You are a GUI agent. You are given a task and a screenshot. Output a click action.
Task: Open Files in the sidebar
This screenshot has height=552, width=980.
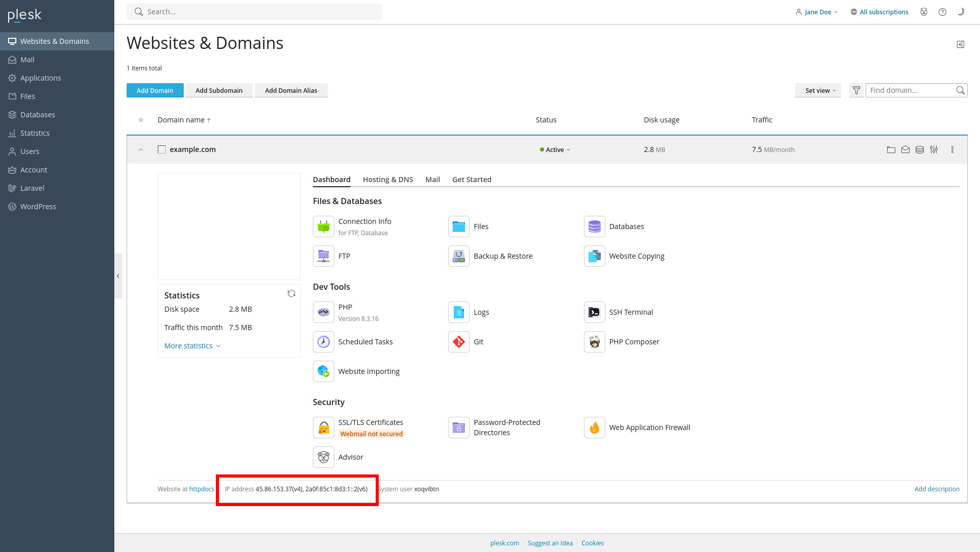[57, 96]
